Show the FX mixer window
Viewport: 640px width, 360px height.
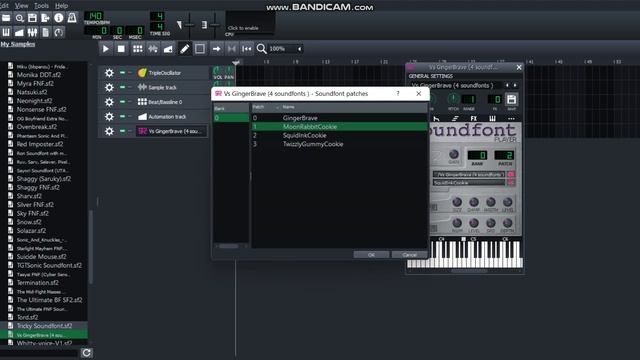tap(32, 32)
